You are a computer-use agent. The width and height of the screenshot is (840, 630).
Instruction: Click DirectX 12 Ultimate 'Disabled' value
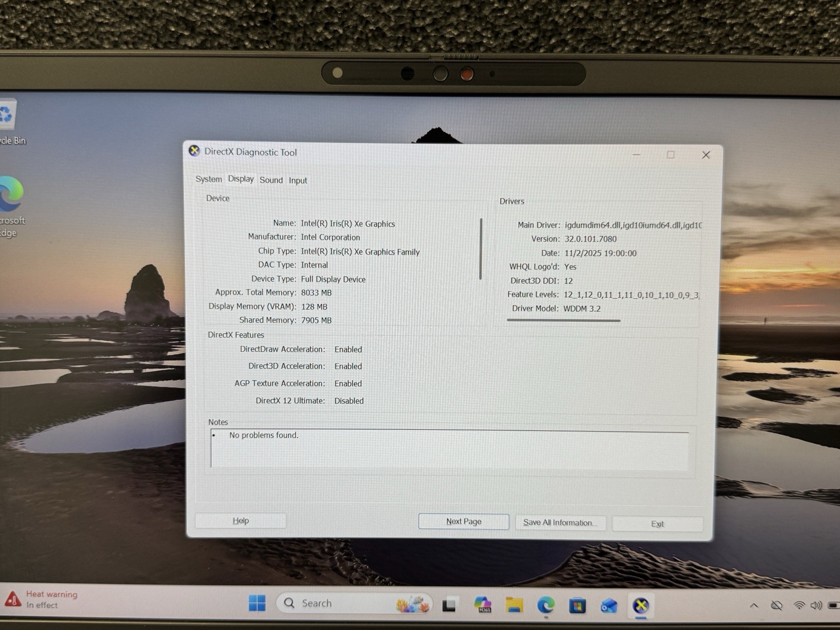tap(349, 401)
